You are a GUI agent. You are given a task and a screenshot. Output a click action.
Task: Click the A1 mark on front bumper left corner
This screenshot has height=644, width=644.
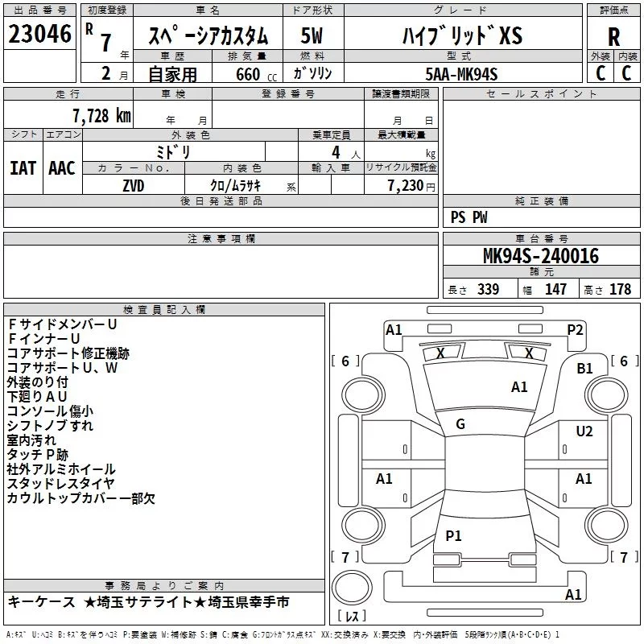[394, 330]
